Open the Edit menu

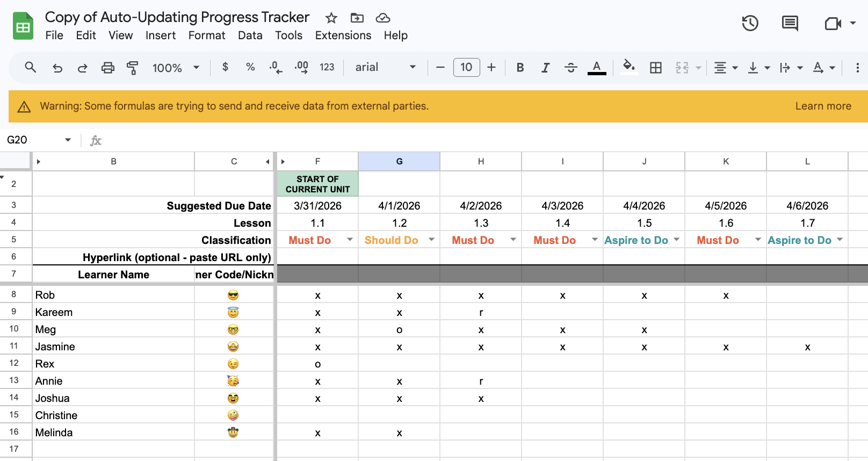click(86, 35)
